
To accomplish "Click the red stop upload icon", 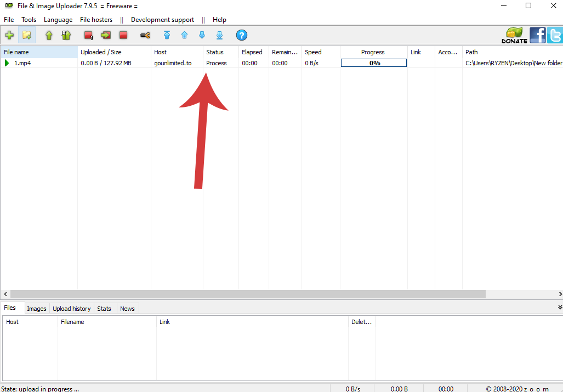I will coord(123,35).
